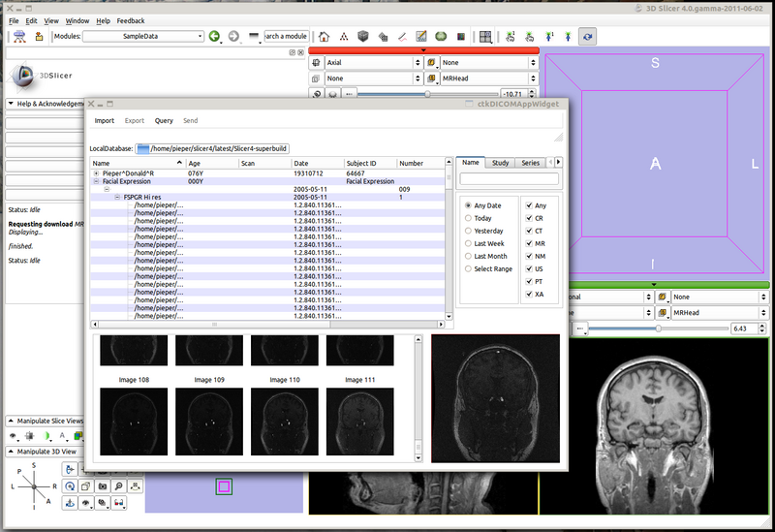Click the Load Scene toolbar icon
The width and height of the screenshot is (775, 532).
tap(19, 36)
